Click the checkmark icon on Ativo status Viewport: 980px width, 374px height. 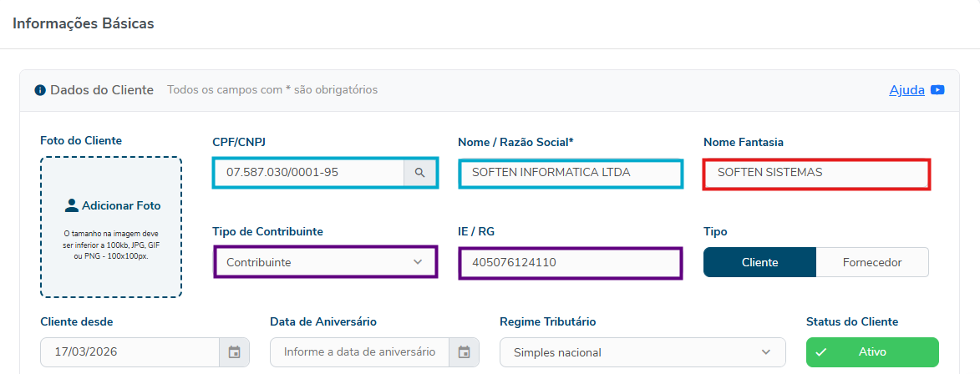coord(820,352)
